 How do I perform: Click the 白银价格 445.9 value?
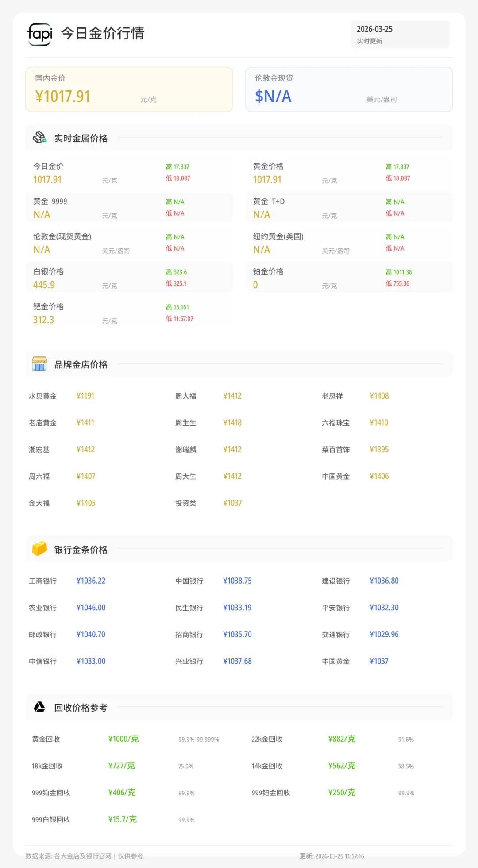click(x=44, y=285)
